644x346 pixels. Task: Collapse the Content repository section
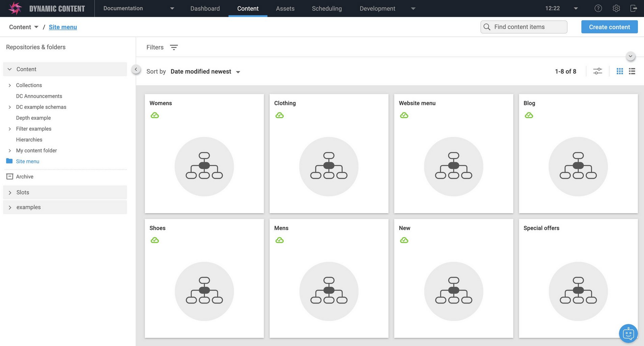[9, 69]
